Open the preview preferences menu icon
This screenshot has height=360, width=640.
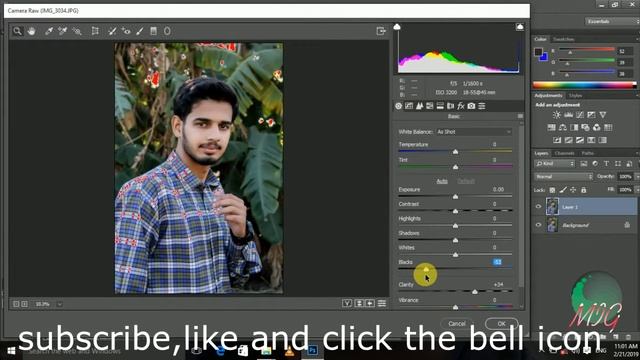(x=382, y=303)
